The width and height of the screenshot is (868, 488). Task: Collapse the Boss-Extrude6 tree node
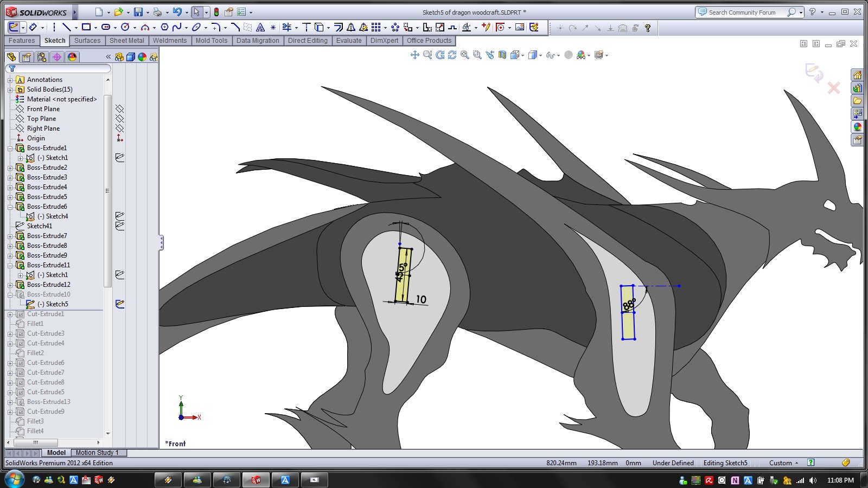10,207
